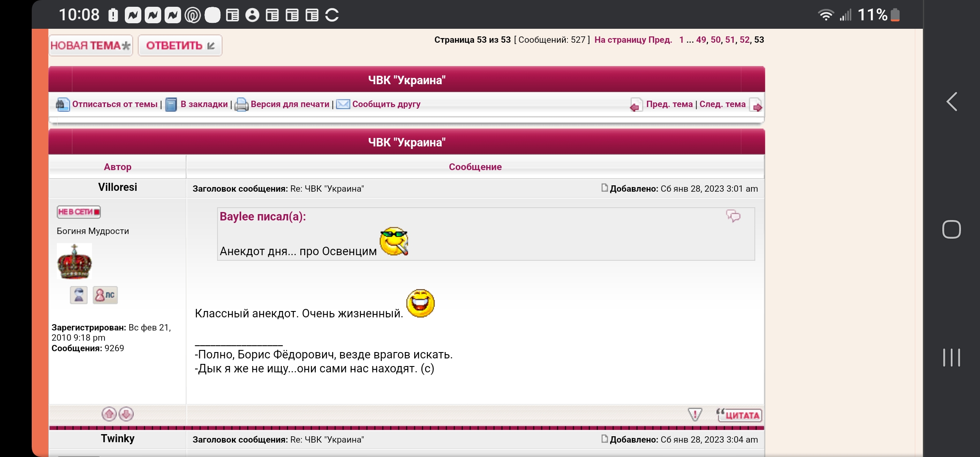Click Villoresi's crown avatar
Viewport: 980px width, 457px height.
pyautogui.click(x=74, y=262)
